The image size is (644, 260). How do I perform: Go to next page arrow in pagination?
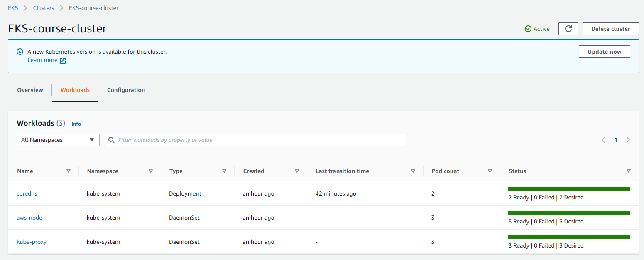pyautogui.click(x=628, y=140)
